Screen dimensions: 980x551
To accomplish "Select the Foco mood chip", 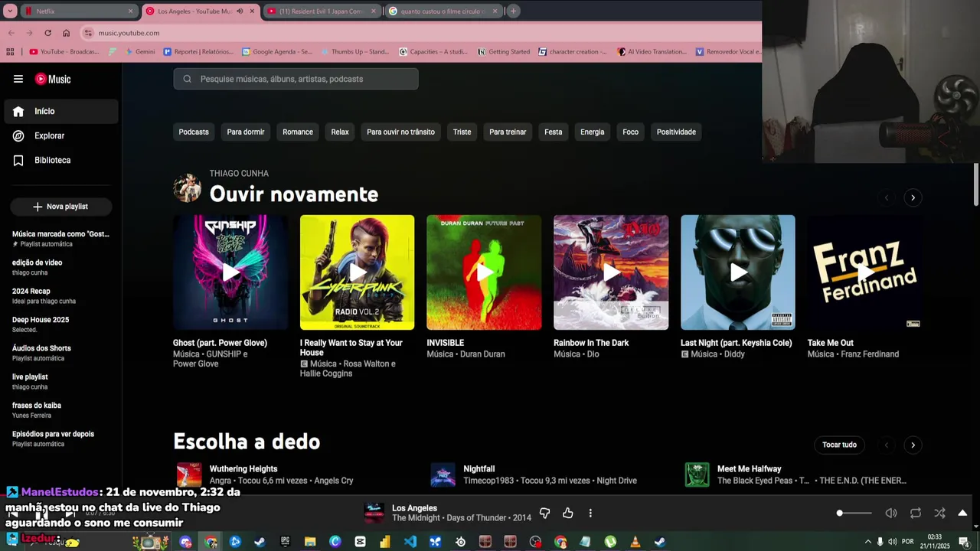I will [x=630, y=132].
